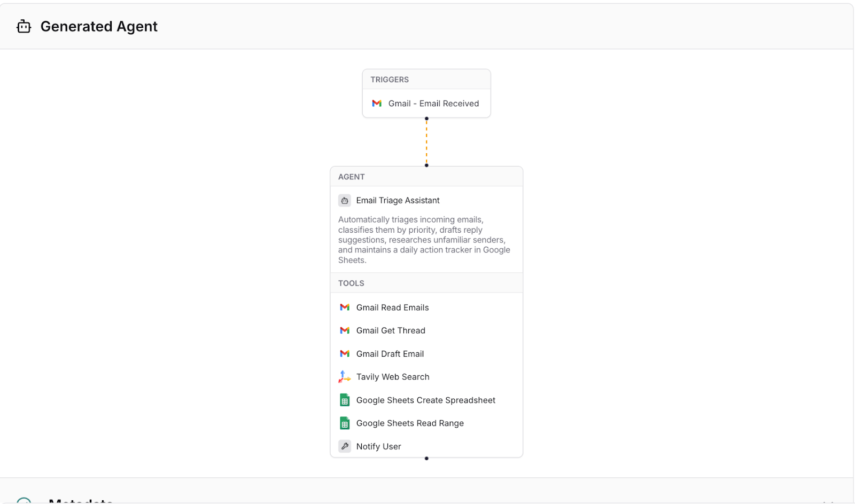
Task: Click the Tavily Web Search icon
Action: click(x=345, y=377)
